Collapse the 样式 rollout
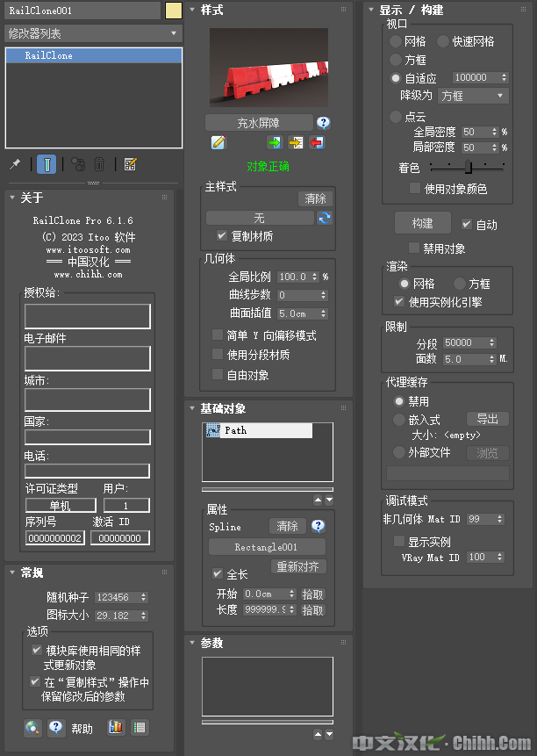The image size is (537, 756). [x=192, y=10]
